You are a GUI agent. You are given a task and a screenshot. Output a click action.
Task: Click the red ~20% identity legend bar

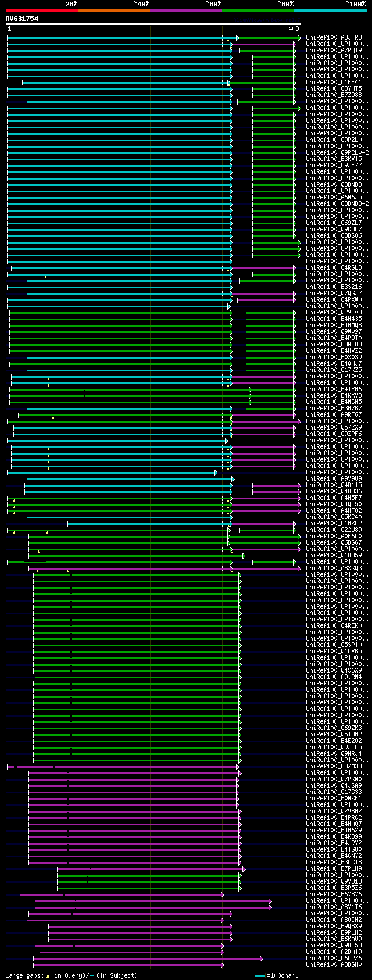[42, 10]
